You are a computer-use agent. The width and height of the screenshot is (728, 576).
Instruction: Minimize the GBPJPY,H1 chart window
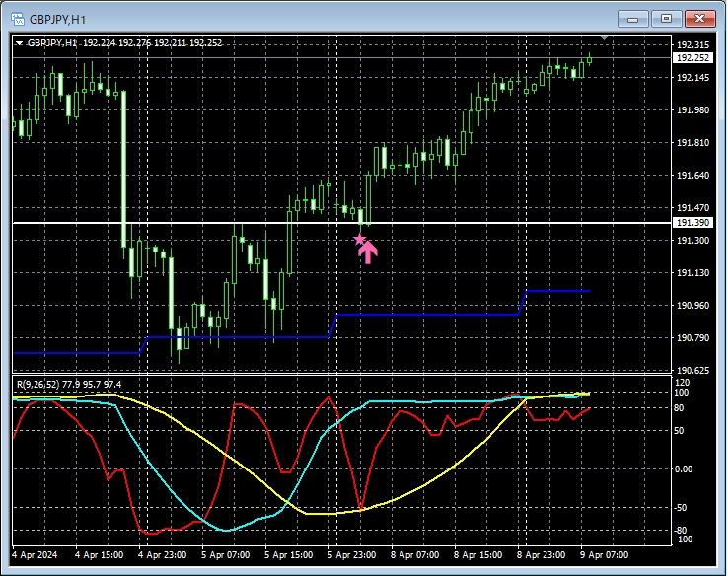633,19
